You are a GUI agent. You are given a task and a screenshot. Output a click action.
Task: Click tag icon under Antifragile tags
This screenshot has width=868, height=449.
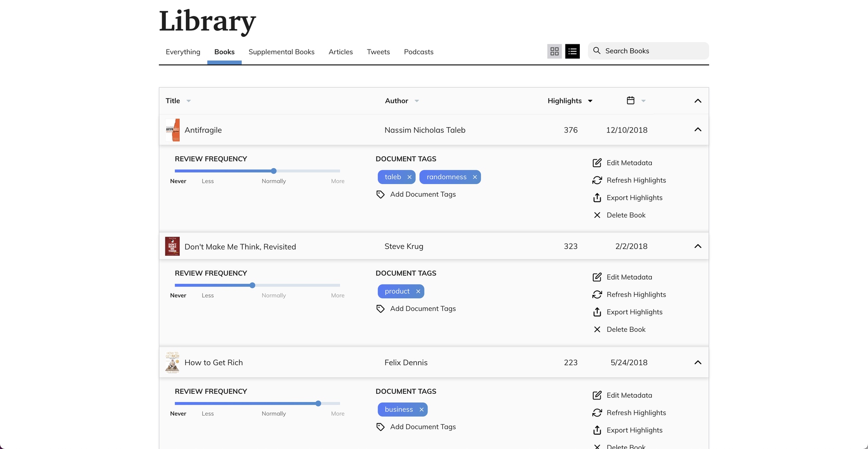381,195
